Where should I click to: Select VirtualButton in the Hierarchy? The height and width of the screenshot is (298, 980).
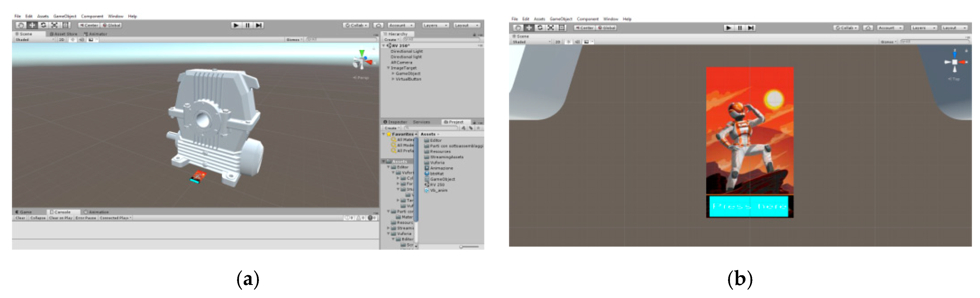pos(408,79)
